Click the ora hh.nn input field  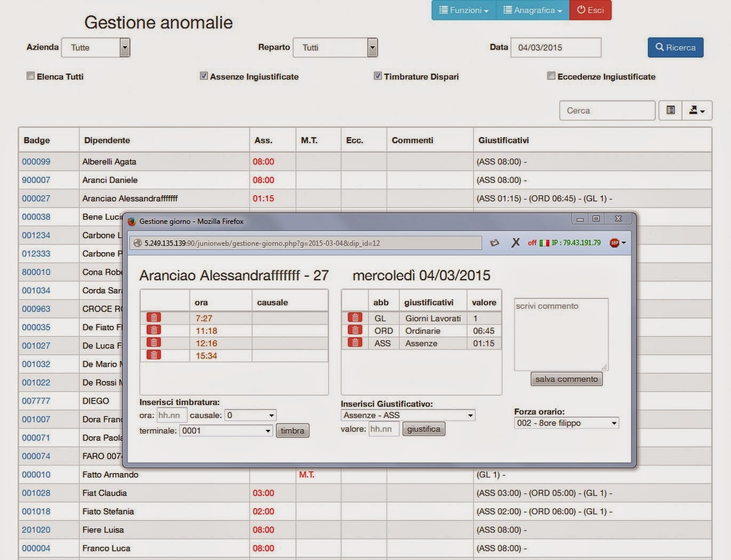tap(172, 415)
